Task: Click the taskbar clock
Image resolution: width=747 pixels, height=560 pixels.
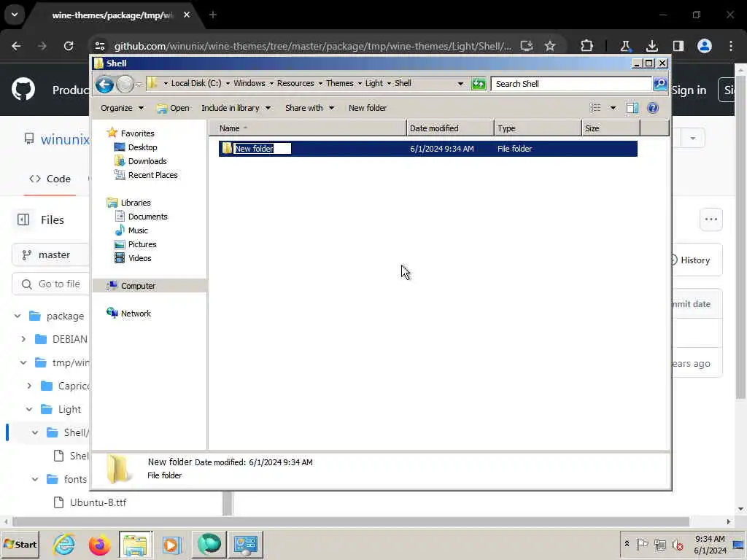Action: coord(709,544)
